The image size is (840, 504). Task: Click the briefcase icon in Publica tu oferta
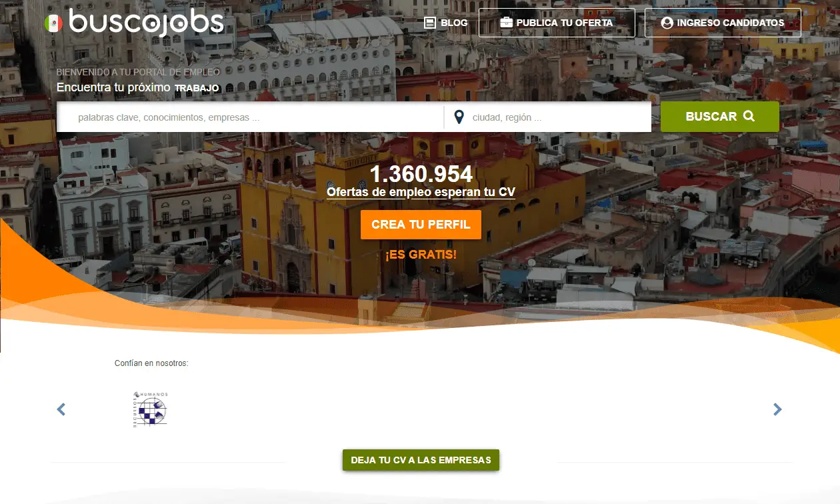pos(506,23)
